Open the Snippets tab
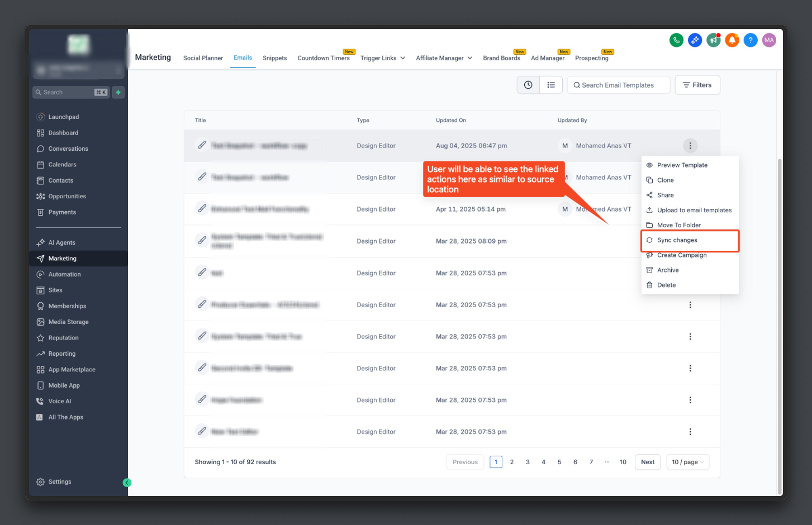Viewport: 812px width, 525px height. (274, 58)
